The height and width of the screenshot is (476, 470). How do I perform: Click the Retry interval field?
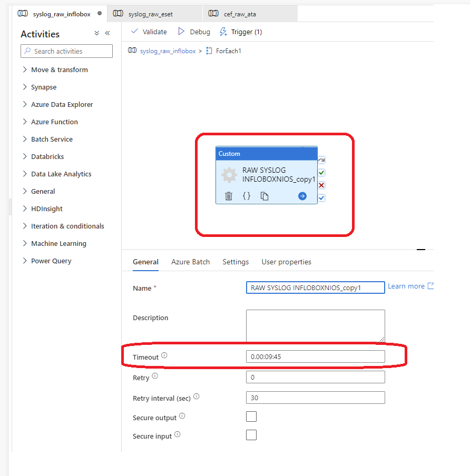click(x=316, y=398)
